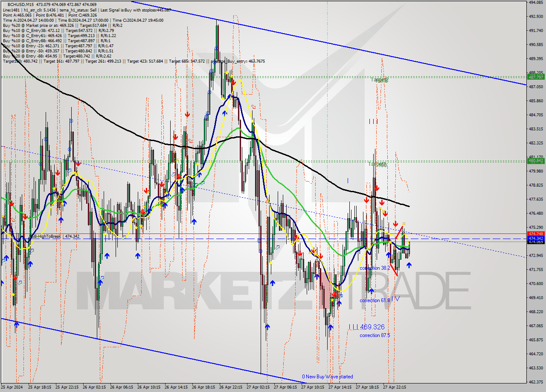Click the 'correction 87.5' chart annotation
This screenshot has height=392, width=546.
[375, 335]
